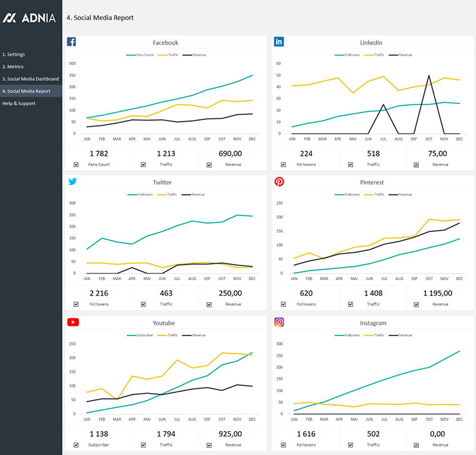The height and width of the screenshot is (455, 476).
Task: Toggle Twitter Traffic series checkbox
Action: point(143,305)
